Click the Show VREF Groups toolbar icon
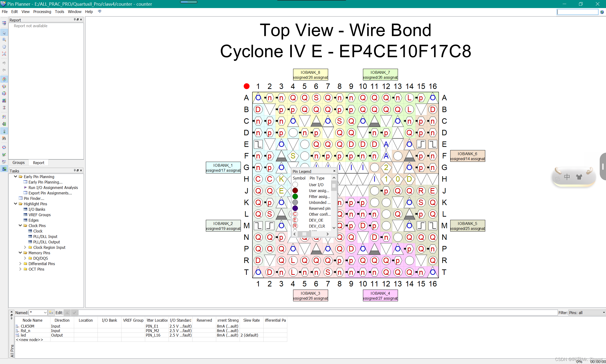Image resolution: width=606 pixels, height=364 pixels. coord(4,86)
